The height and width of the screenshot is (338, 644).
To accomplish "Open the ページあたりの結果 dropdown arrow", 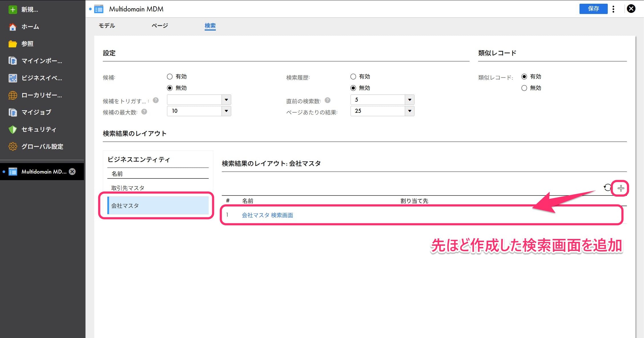I will tap(410, 111).
